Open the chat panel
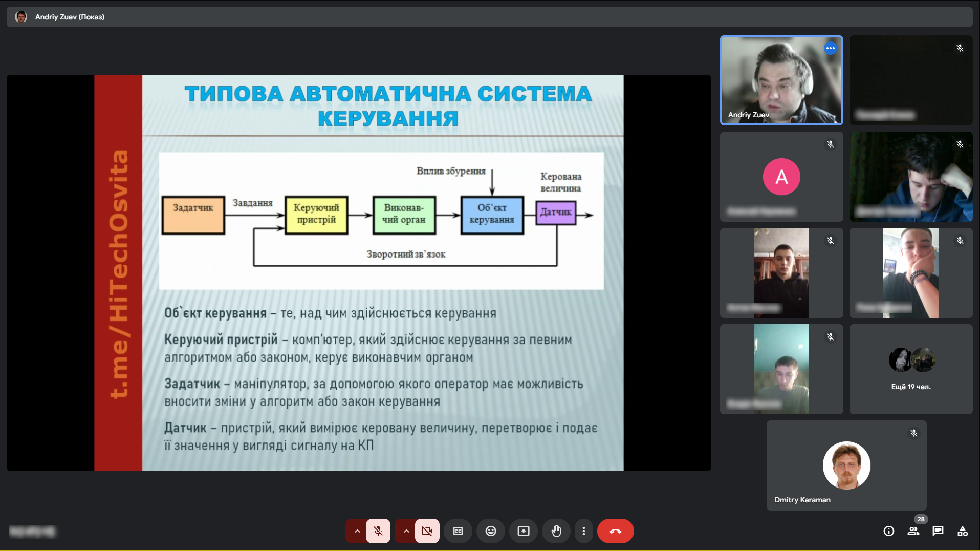The height and width of the screenshot is (551, 980). pos(938,531)
